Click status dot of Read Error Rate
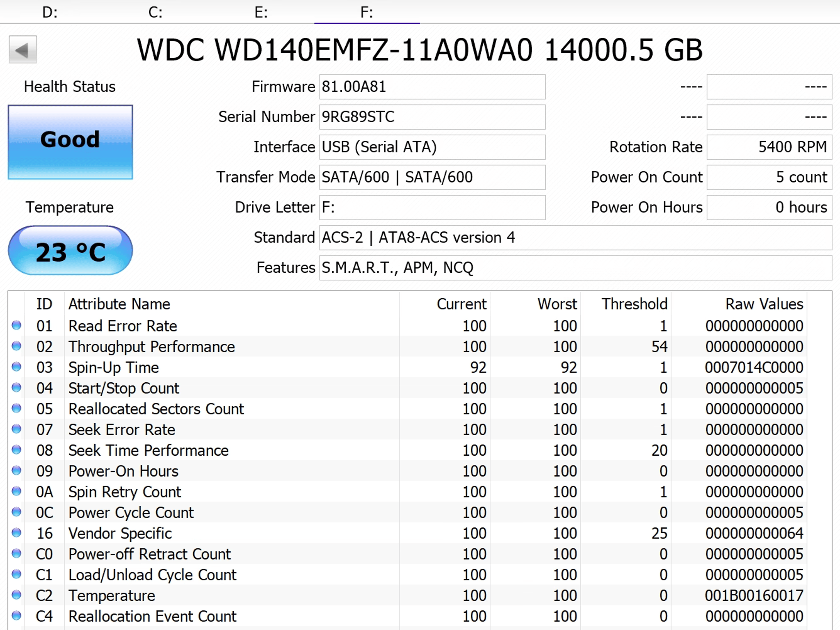 coord(16,325)
